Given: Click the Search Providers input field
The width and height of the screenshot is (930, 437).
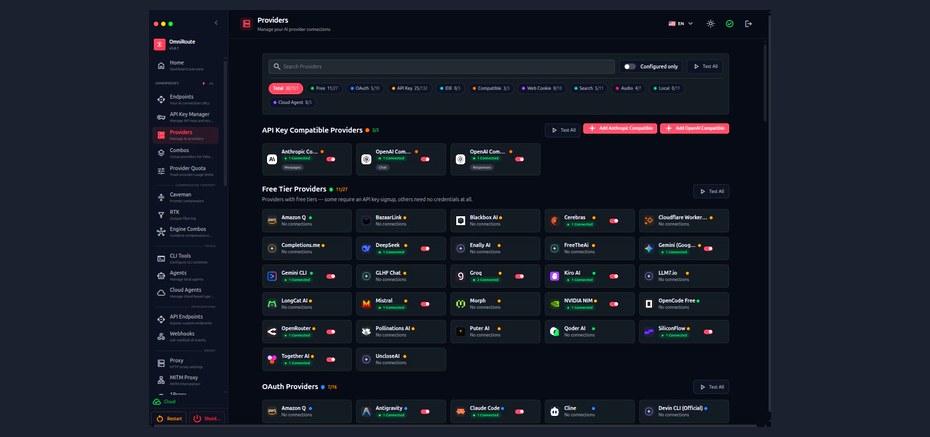Looking at the screenshot, I should (441, 66).
